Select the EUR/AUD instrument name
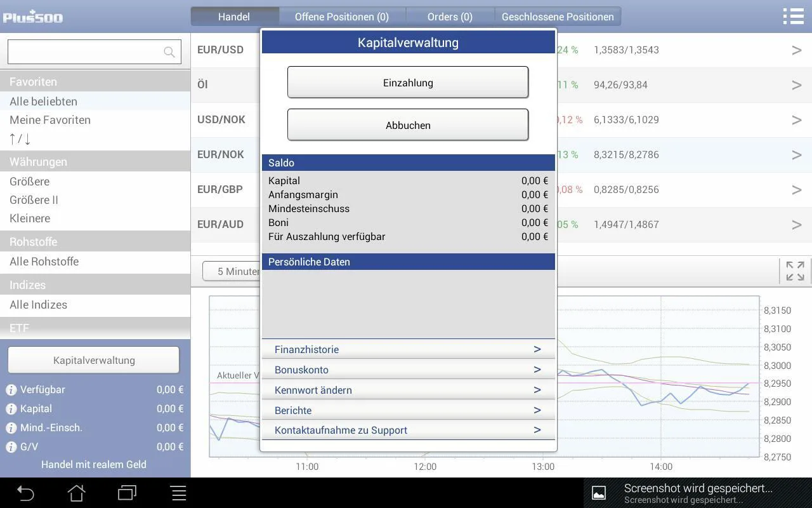This screenshot has width=812, height=508. tap(220, 224)
